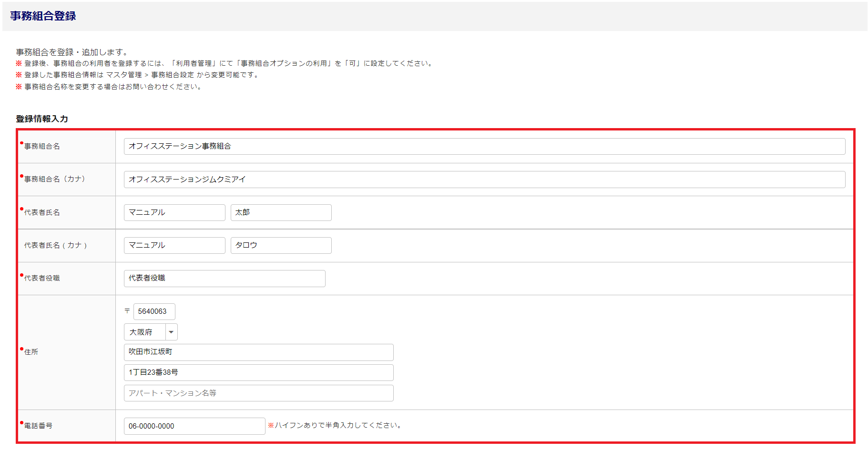The height and width of the screenshot is (450, 868).
Task: Click the 事務組合登録 page title
Action: pos(43,16)
